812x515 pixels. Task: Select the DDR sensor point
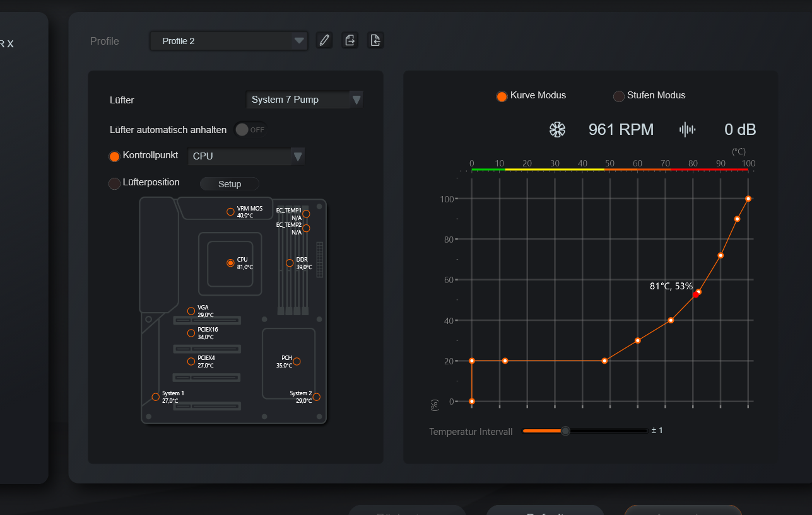tap(290, 263)
